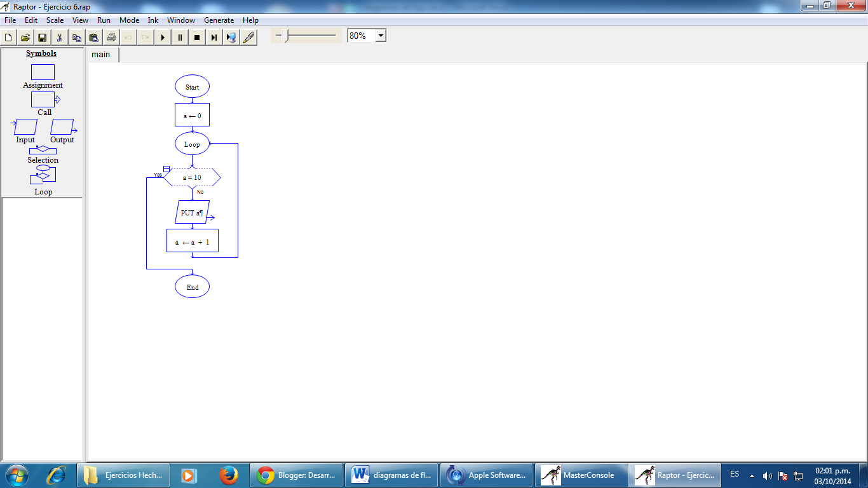Select the Selection diamond symbol
868x488 pixels.
(x=42, y=151)
